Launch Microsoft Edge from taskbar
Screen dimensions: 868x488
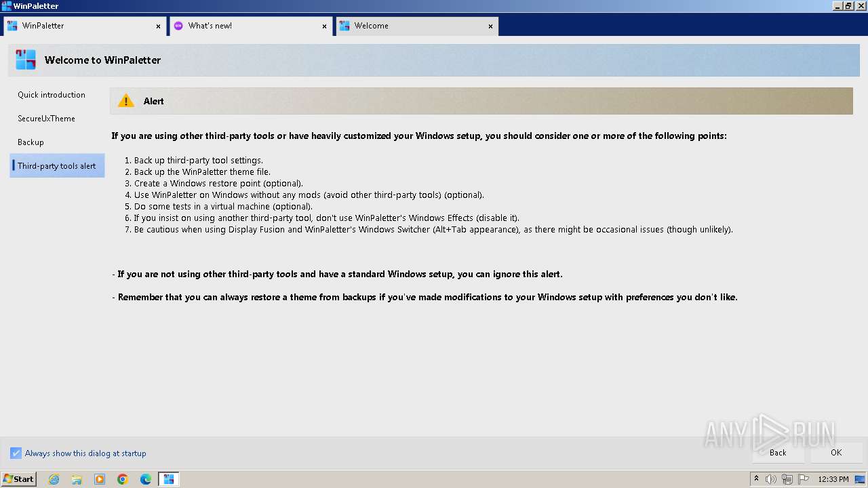146,479
